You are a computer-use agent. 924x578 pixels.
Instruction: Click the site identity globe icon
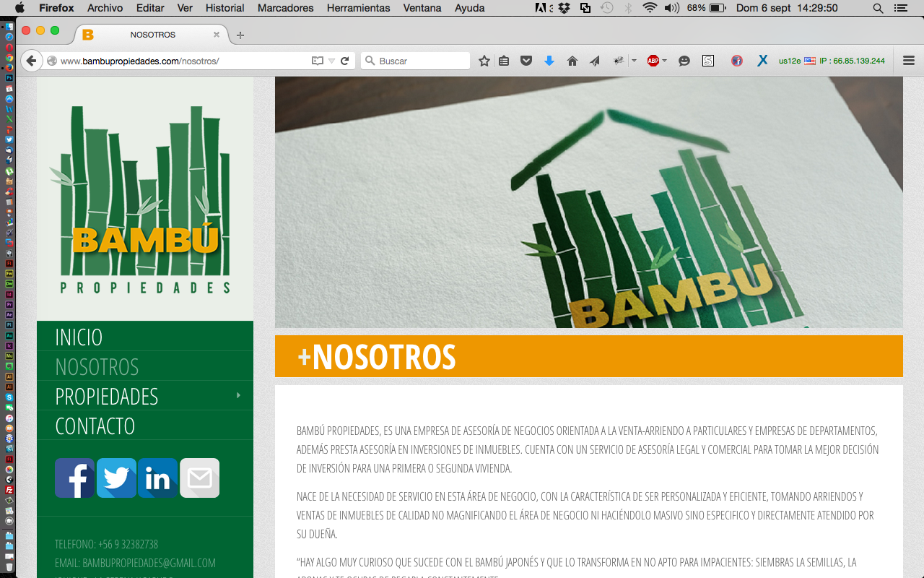[52, 61]
